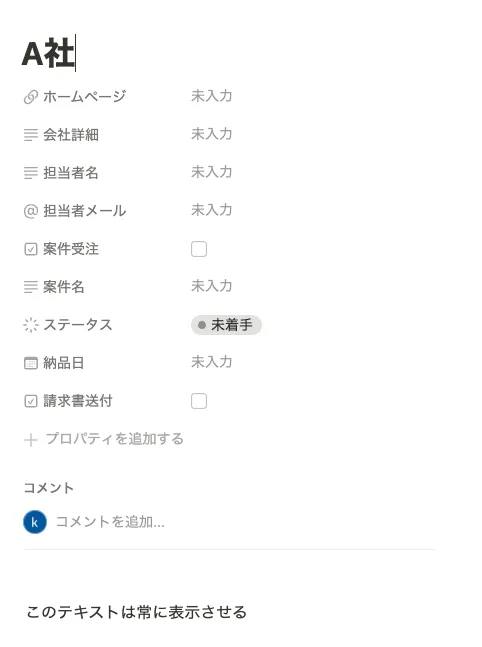Click the text icon beside 担当者名
Screen dimensions: 482x647
coord(31,173)
